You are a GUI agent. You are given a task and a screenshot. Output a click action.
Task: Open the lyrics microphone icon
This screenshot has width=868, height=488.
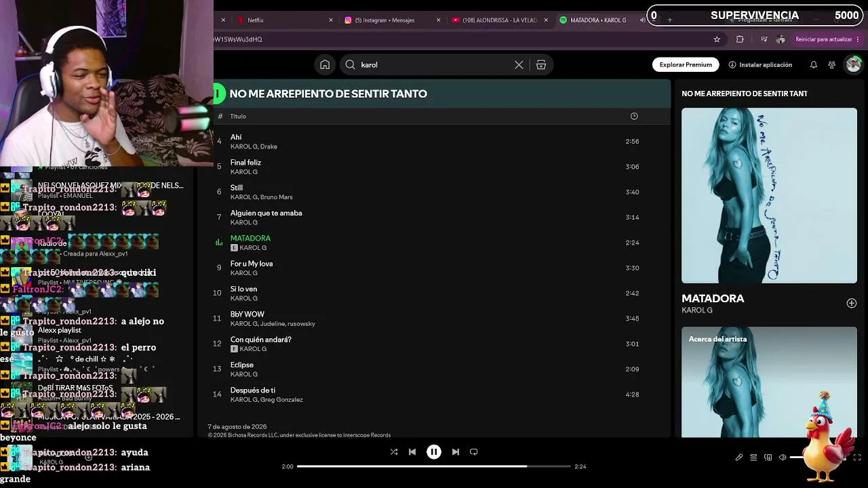tap(739, 457)
